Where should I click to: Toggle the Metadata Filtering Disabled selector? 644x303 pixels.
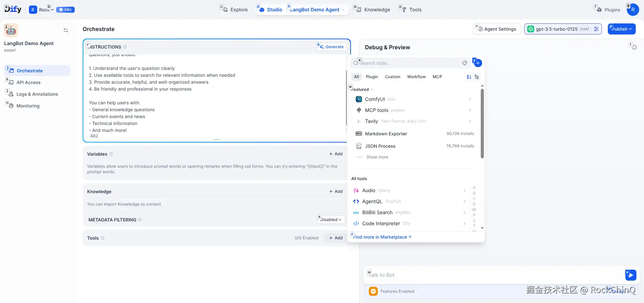point(331,220)
